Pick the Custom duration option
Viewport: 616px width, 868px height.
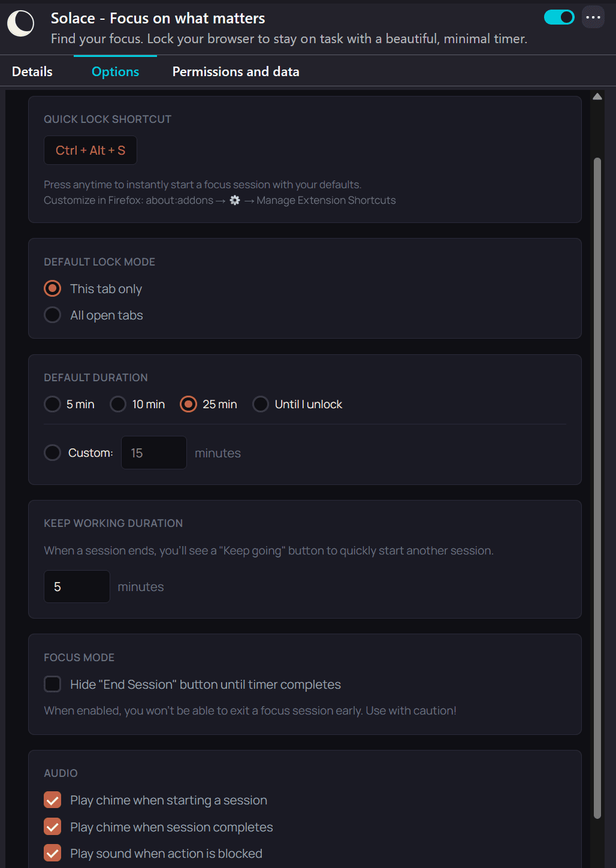click(52, 453)
